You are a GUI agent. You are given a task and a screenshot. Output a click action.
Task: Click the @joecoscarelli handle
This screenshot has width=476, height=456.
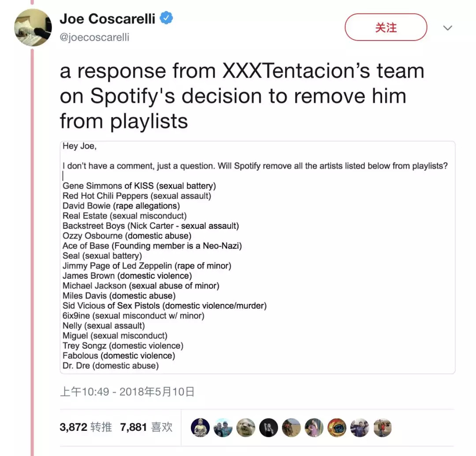point(94,37)
